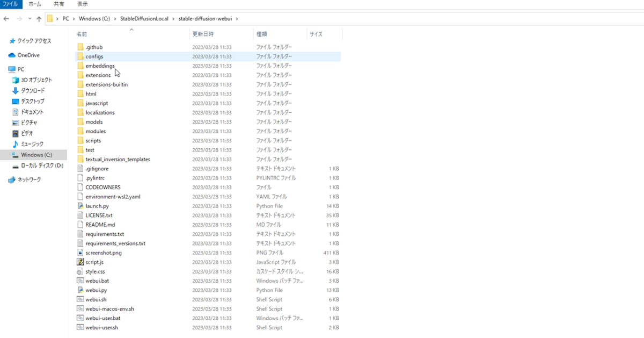Open recent locations dropdown arrow

pos(30,19)
